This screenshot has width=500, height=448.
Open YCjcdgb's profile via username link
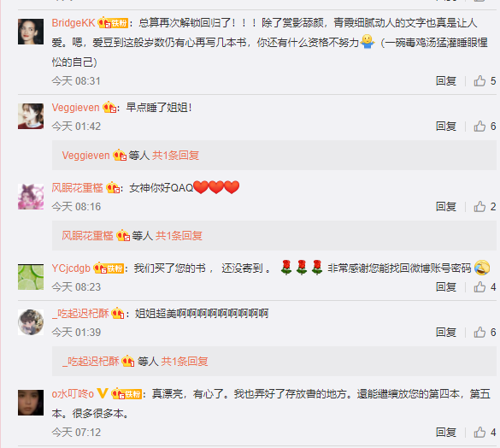pyautogui.click(x=71, y=268)
